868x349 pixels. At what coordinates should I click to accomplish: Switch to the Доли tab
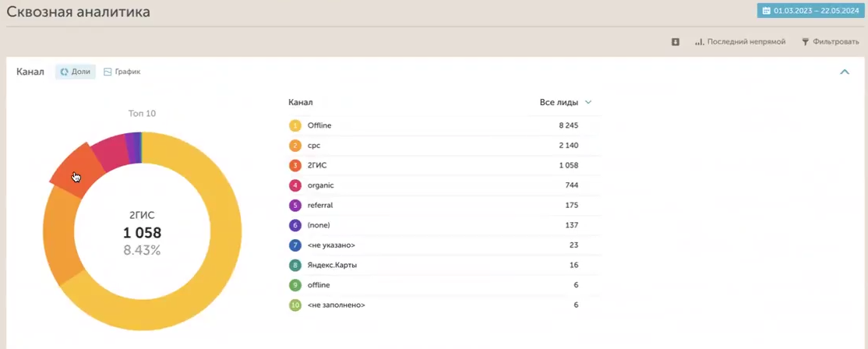pos(76,72)
